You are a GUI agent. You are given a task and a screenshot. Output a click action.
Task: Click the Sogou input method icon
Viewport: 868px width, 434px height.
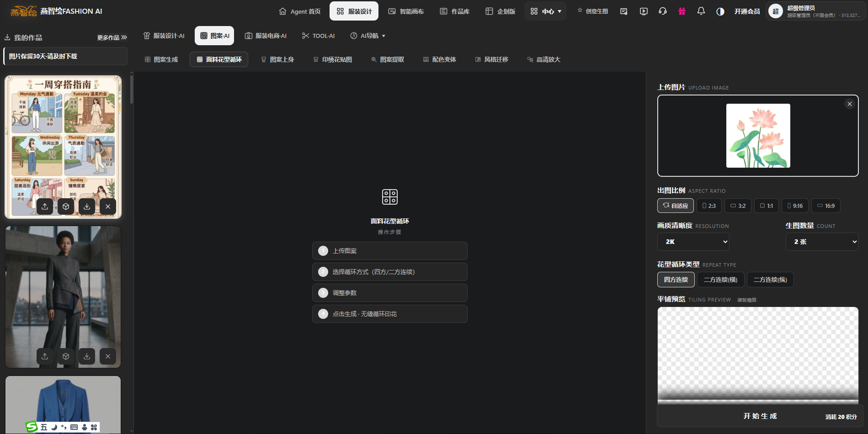(32, 427)
